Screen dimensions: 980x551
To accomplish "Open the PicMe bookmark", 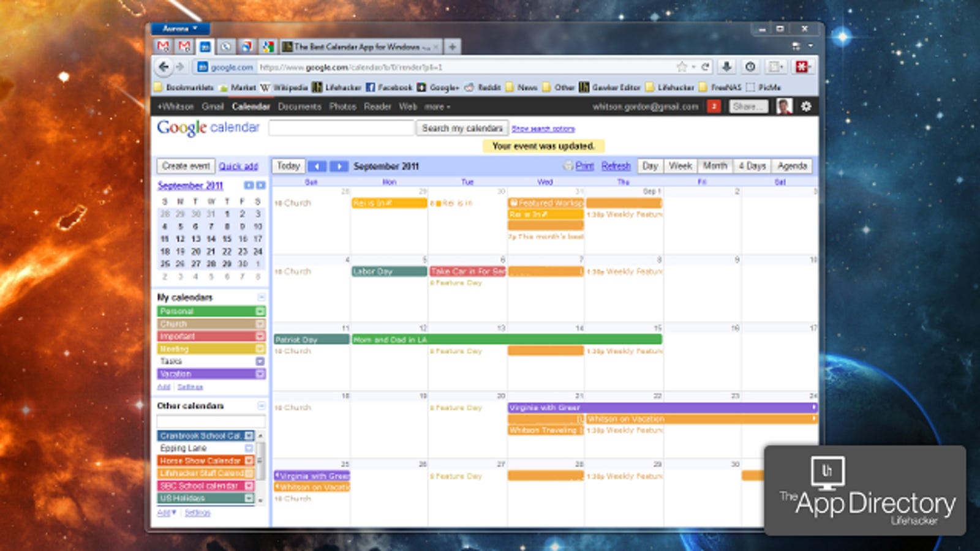I will point(764,88).
